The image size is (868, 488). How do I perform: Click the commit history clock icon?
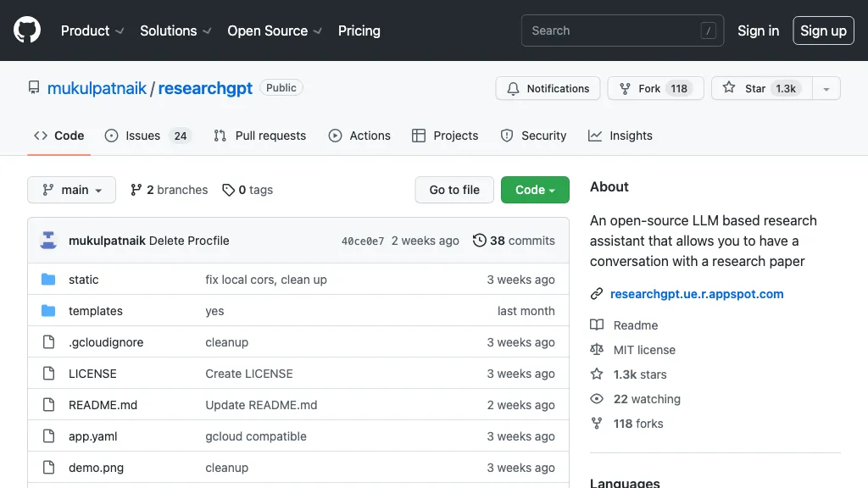[480, 241]
